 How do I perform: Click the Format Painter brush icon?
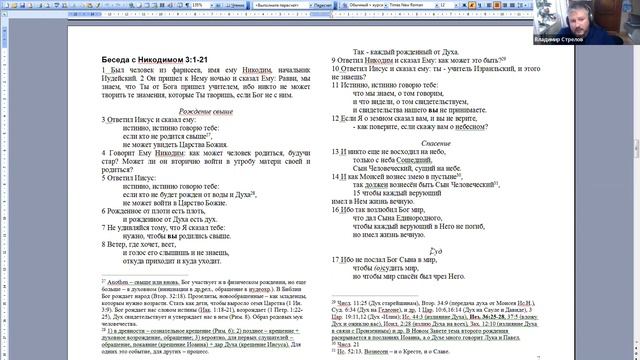coord(98,5)
